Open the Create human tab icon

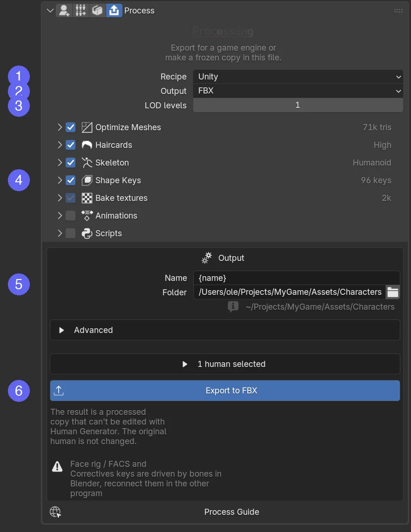tap(64, 11)
